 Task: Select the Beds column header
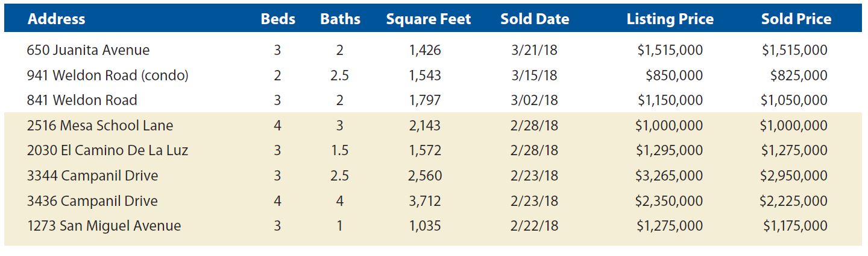[278, 19]
